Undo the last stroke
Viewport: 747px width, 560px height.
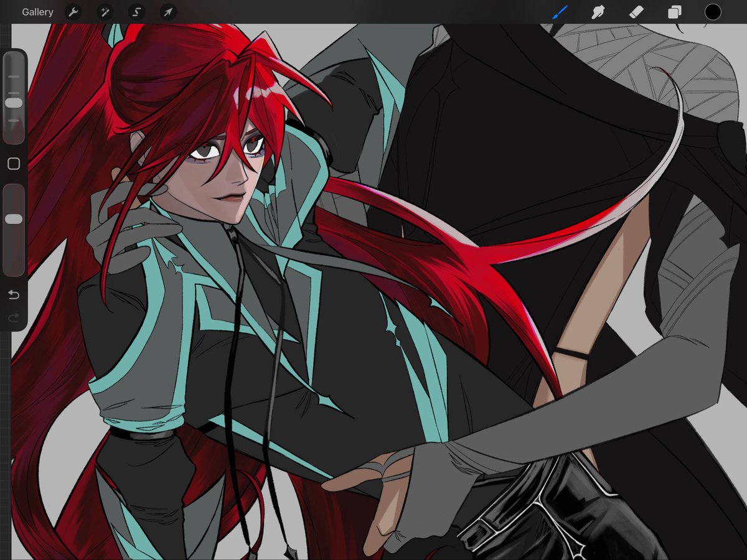tap(14, 294)
